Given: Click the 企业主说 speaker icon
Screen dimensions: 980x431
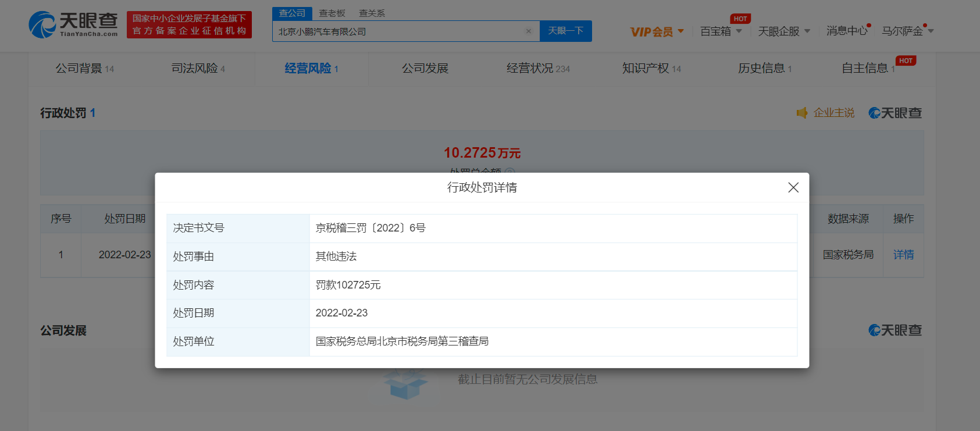Looking at the screenshot, I should pyautogui.click(x=802, y=113).
